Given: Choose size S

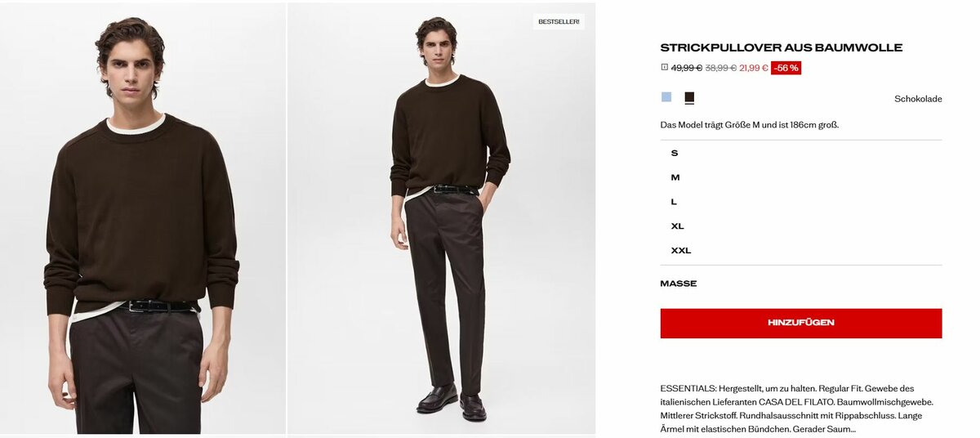Looking at the screenshot, I should point(800,153).
